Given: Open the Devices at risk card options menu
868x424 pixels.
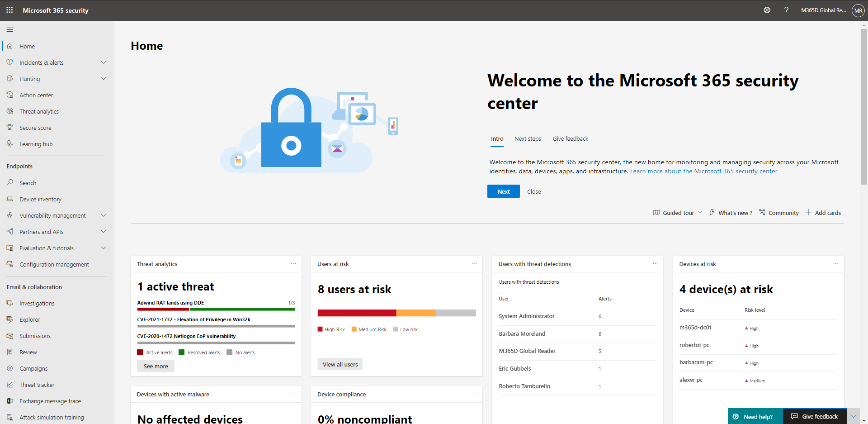Looking at the screenshot, I should [x=835, y=264].
